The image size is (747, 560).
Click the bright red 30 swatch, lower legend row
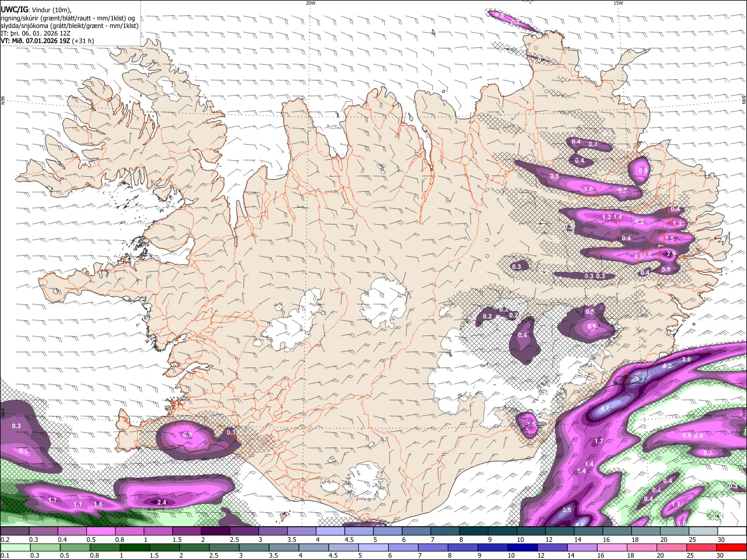pyautogui.click(x=732, y=547)
